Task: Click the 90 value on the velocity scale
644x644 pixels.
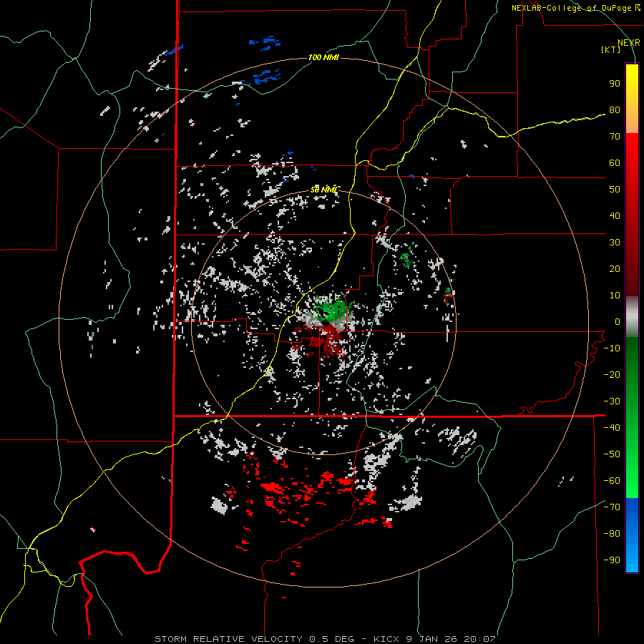Action: (x=615, y=84)
